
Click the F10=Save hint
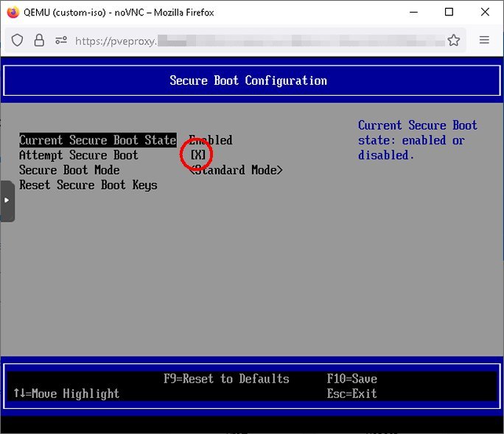pyautogui.click(x=351, y=379)
